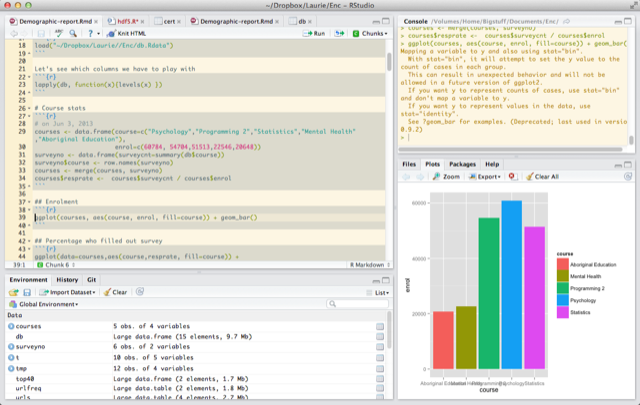Click the console input prompt line
This screenshot has height=405, width=640.
click(514, 138)
